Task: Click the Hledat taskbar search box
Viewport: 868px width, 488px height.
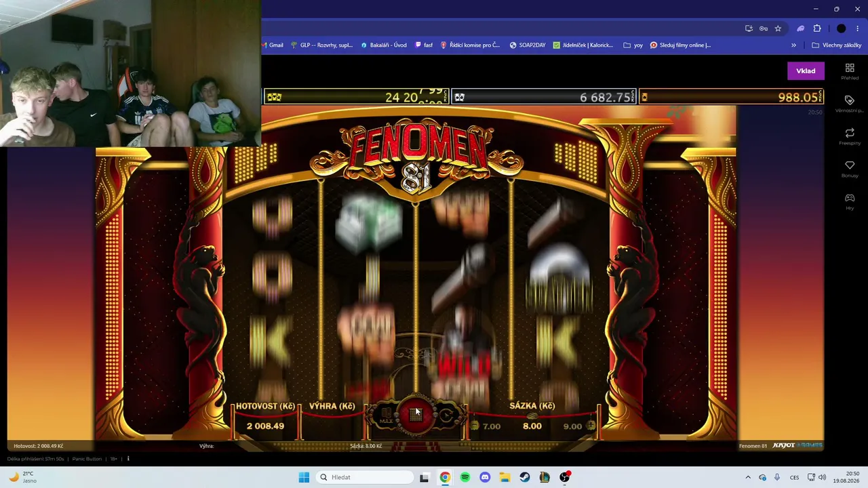Action: click(366, 477)
